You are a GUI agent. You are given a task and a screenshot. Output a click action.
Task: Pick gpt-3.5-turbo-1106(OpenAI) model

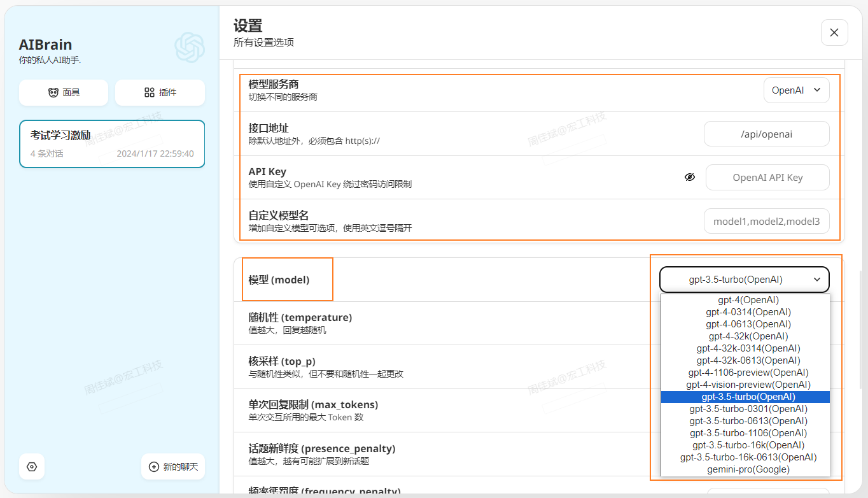click(x=745, y=433)
